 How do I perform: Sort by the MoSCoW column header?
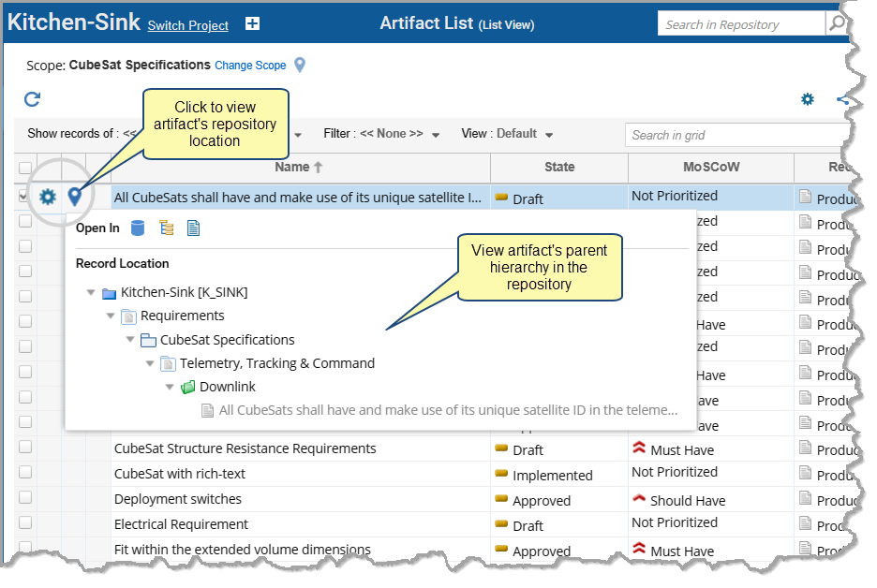click(x=711, y=167)
